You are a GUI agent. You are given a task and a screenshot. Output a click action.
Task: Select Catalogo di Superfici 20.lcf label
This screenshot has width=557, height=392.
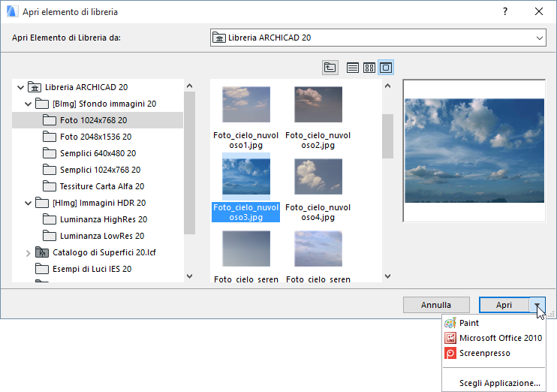tap(104, 252)
